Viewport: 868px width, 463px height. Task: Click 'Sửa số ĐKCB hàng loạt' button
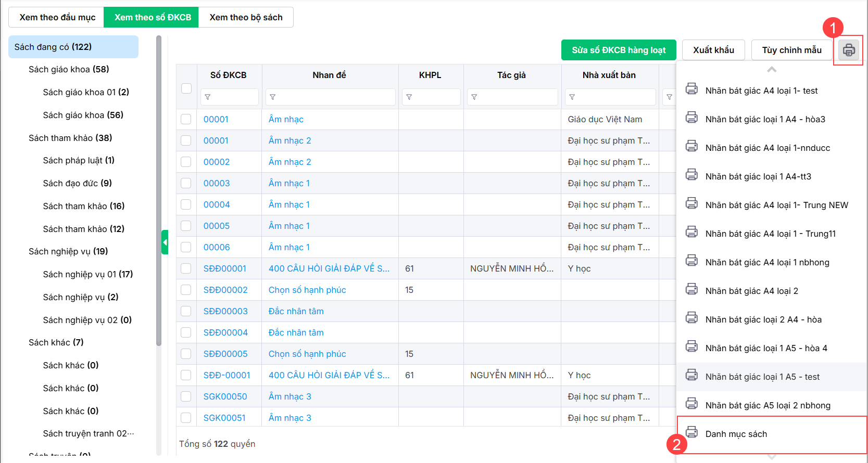(x=619, y=50)
